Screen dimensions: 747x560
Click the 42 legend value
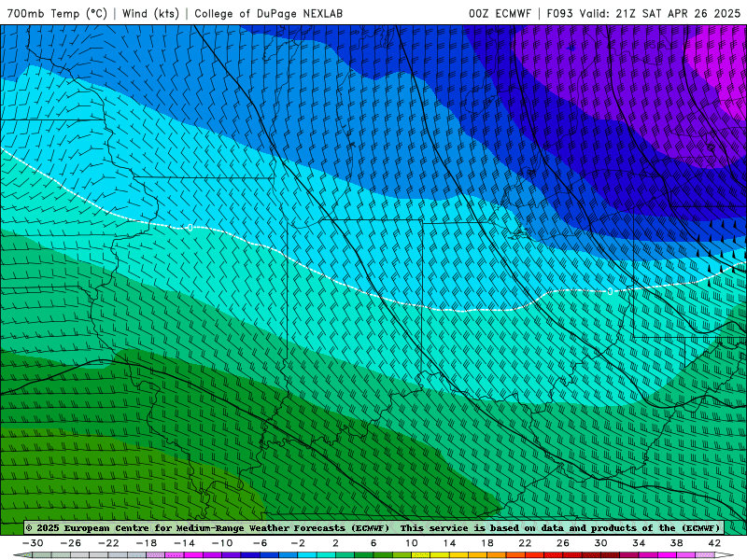714,543
